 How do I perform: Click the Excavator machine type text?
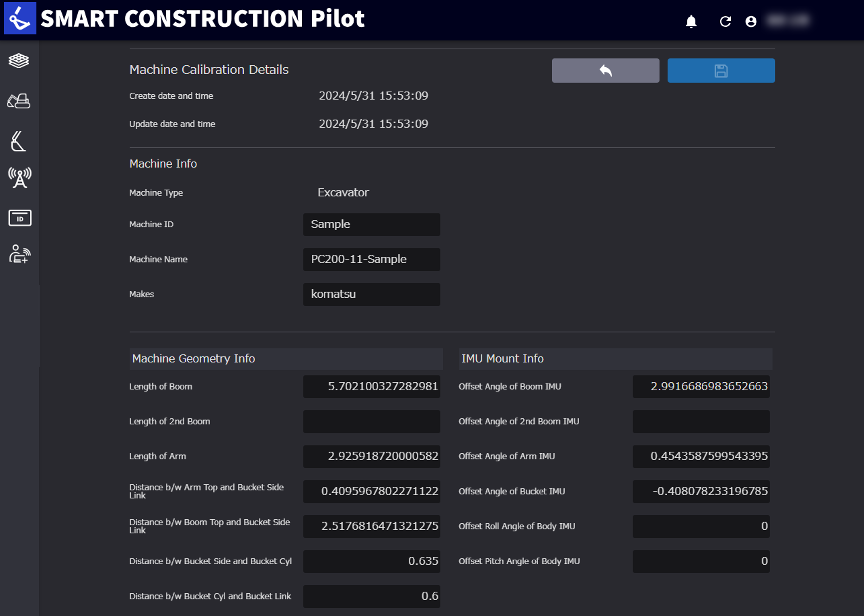343,193
